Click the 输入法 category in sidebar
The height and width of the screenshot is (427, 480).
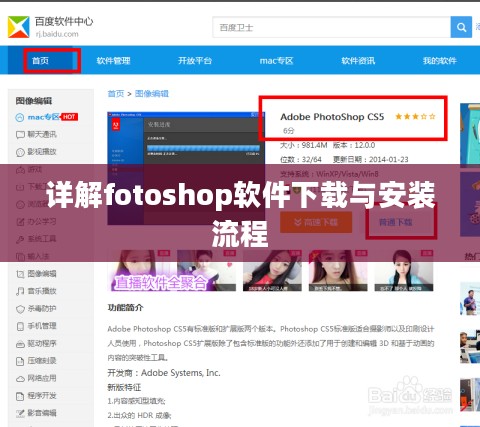(x=38, y=256)
